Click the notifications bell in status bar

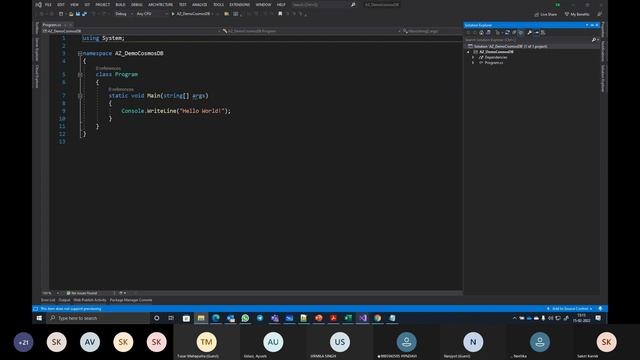(x=600, y=309)
